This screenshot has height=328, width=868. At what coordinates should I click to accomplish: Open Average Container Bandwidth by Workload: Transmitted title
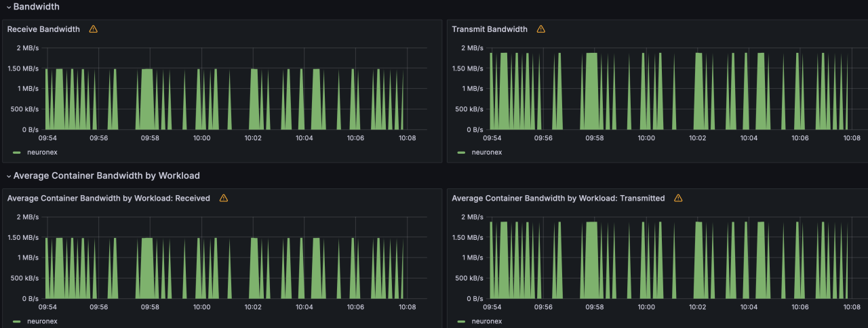[558, 198]
